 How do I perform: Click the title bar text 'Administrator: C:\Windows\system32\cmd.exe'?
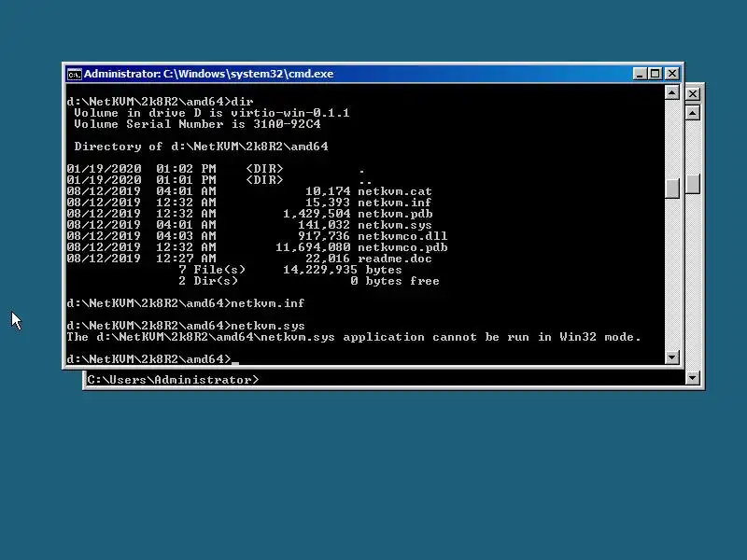(208, 74)
